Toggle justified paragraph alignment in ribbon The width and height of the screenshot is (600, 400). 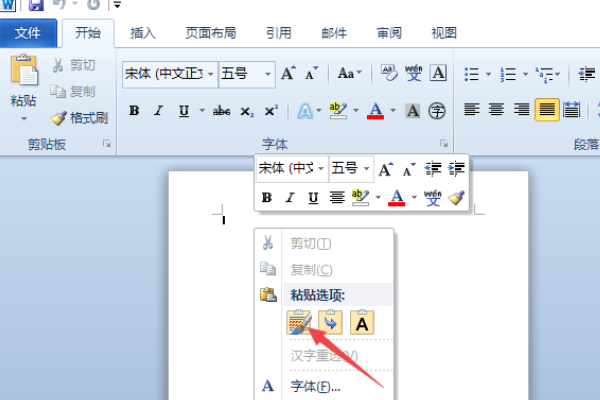(x=546, y=110)
